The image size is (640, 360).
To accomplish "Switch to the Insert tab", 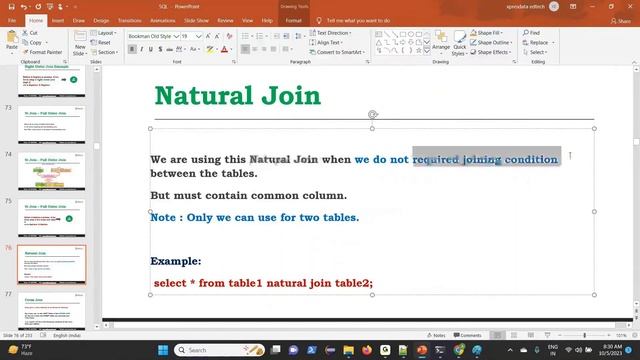I will coord(58,20).
